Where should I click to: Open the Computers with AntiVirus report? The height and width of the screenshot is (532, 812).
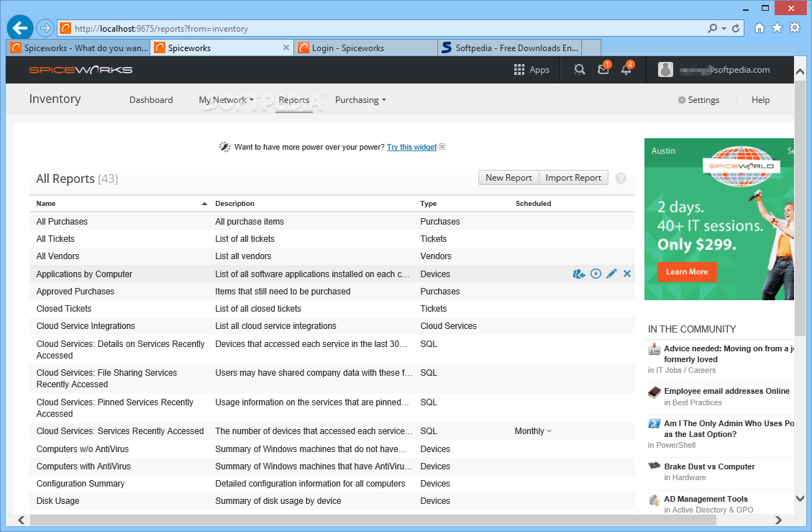83,466
